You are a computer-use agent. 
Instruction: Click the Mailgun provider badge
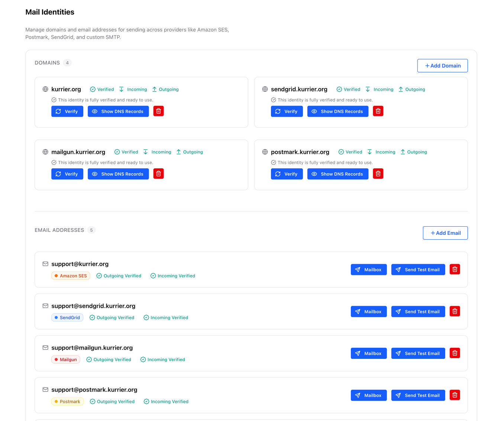coord(65,359)
